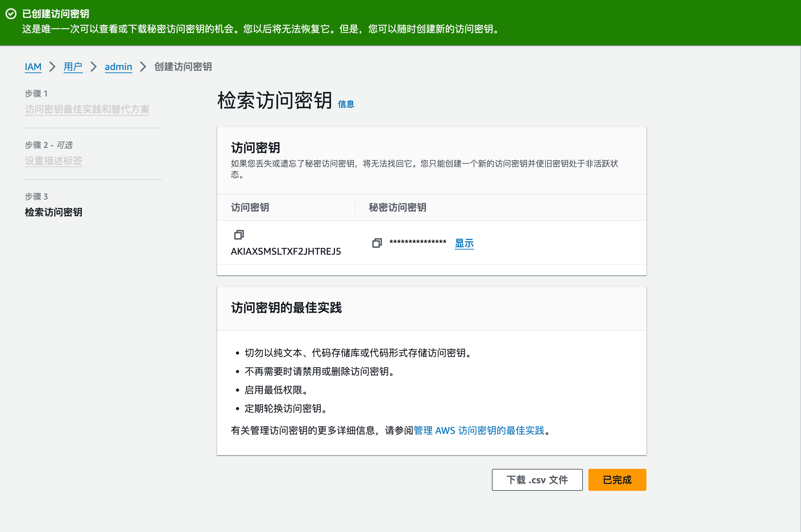The image size is (801, 532).
Task: Click 已创建访问密钥 banner heading
Action: pos(56,14)
